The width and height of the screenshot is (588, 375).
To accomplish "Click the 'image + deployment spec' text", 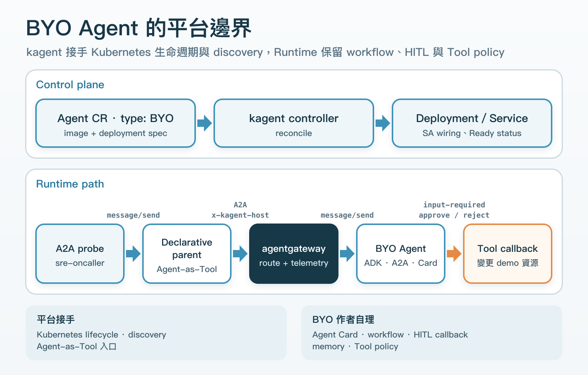I will [x=115, y=133].
